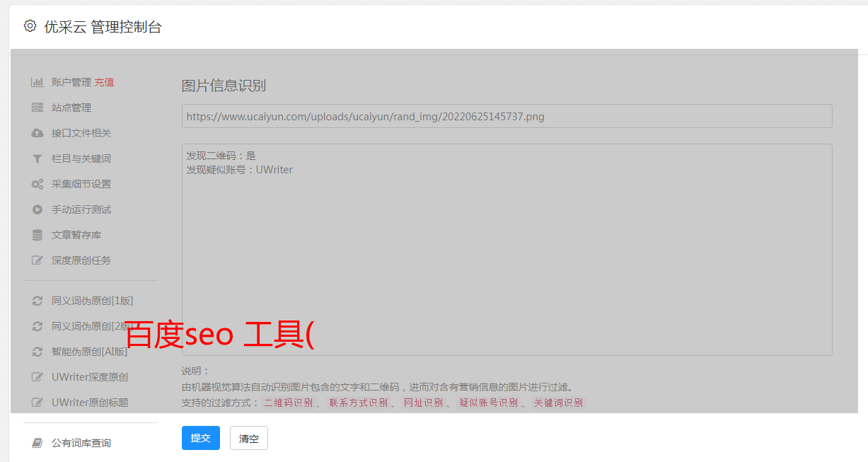868x462 pixels.
Task: Open 同义词伪原创[1版] tool
Action: (x=92, y=301)
